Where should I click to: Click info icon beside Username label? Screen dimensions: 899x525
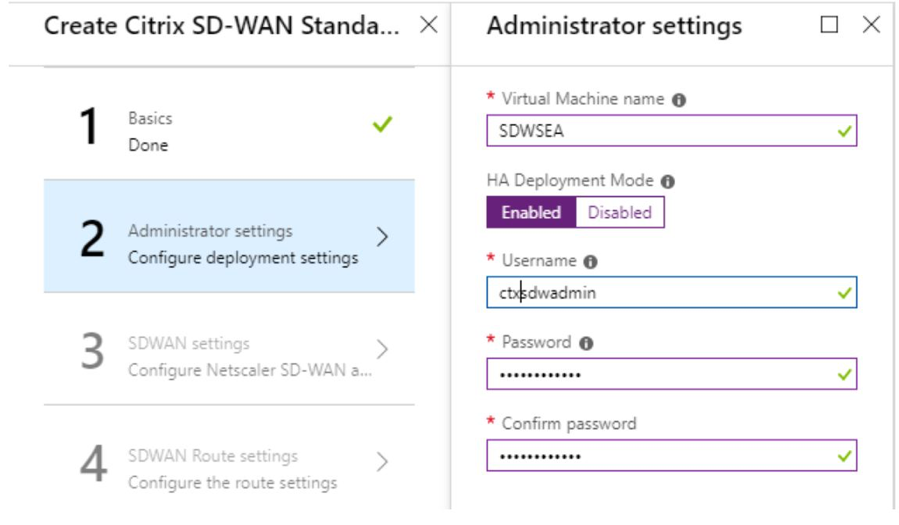click(x=591, y=262)
